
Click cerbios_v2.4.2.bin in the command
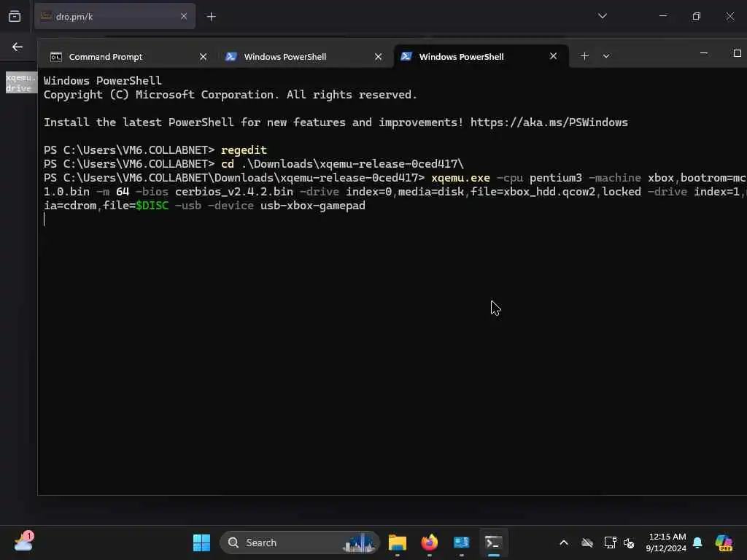(x=234, y=192)
